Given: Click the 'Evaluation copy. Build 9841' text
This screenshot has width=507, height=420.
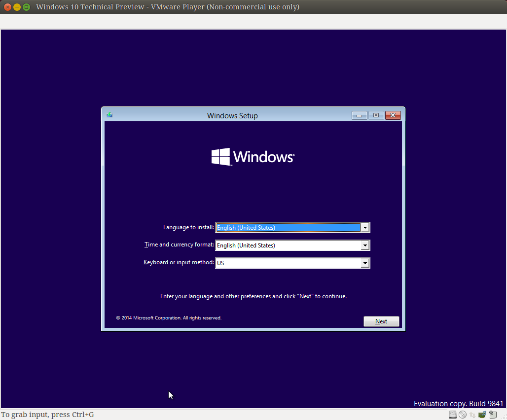Looking at the screenshot, I should (x=459, y=404).
